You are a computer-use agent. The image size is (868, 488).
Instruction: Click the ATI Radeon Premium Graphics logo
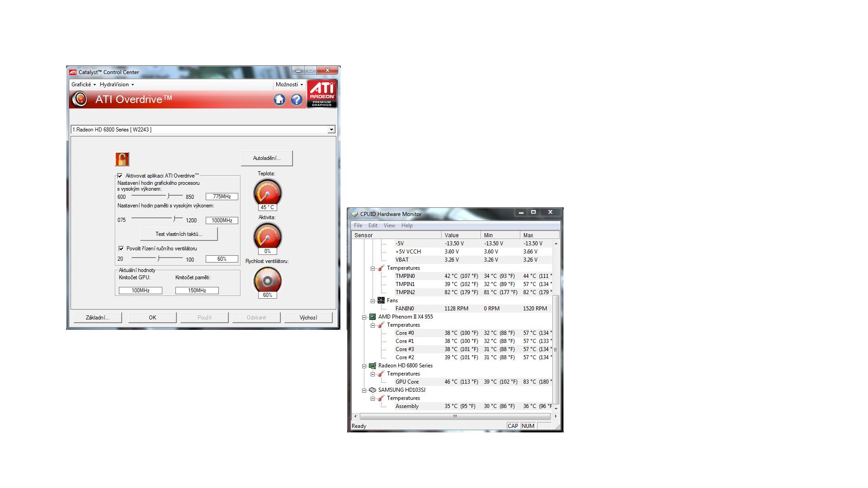pyautogui.click(x=321, y=94)
